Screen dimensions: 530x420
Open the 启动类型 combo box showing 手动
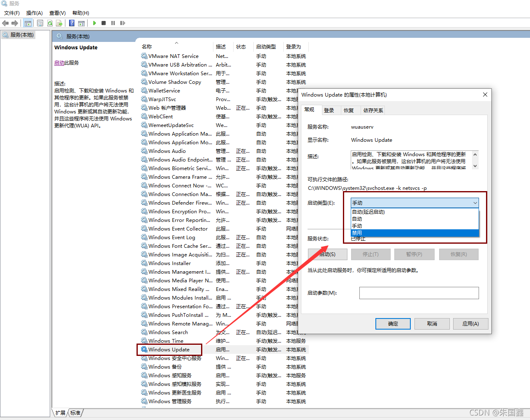pyautogui.click(x=415, y=203)
